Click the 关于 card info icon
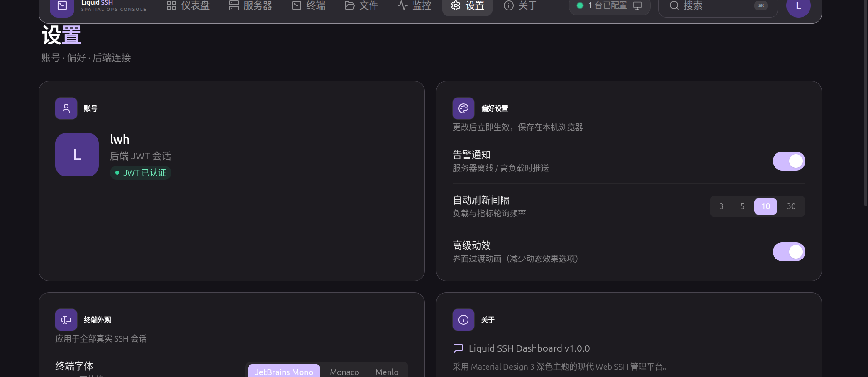Image resolution: width=868 pixels, height=377 pixels. click(463, 320)
